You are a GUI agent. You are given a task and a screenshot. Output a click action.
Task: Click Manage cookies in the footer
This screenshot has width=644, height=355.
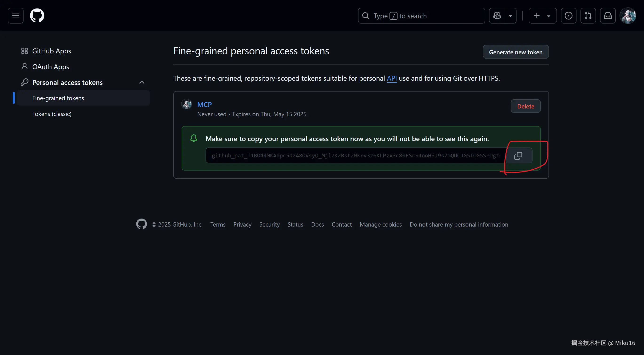click(381, 224)
